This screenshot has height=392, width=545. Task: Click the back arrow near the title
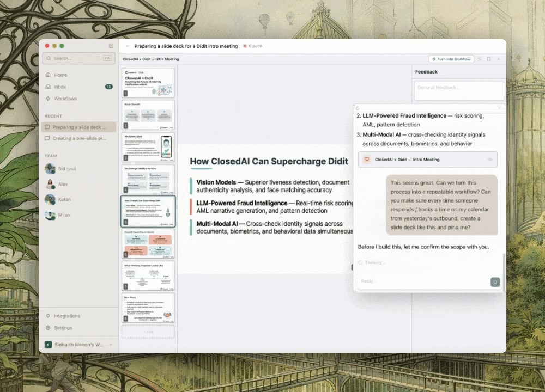click(x=128, y=46)
